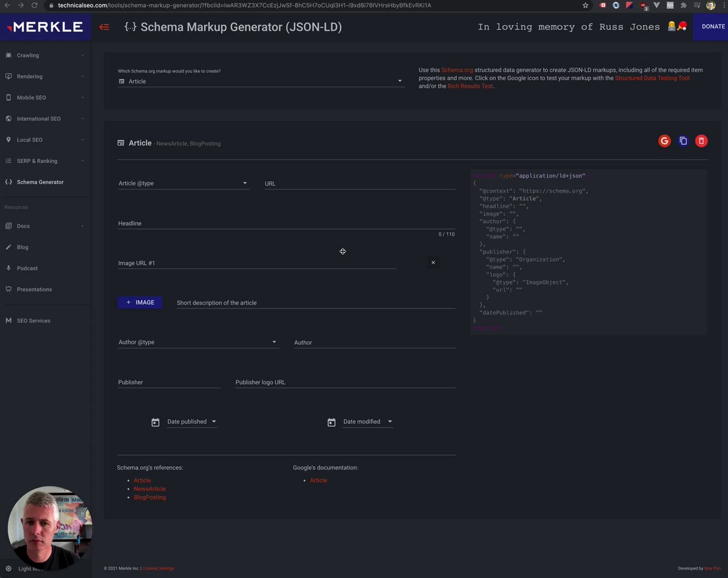Image resolution: width=728 pixels, height=578 pixels.
Task: Click the generated JSON-LD code block
Action: (x=588, y=251)
